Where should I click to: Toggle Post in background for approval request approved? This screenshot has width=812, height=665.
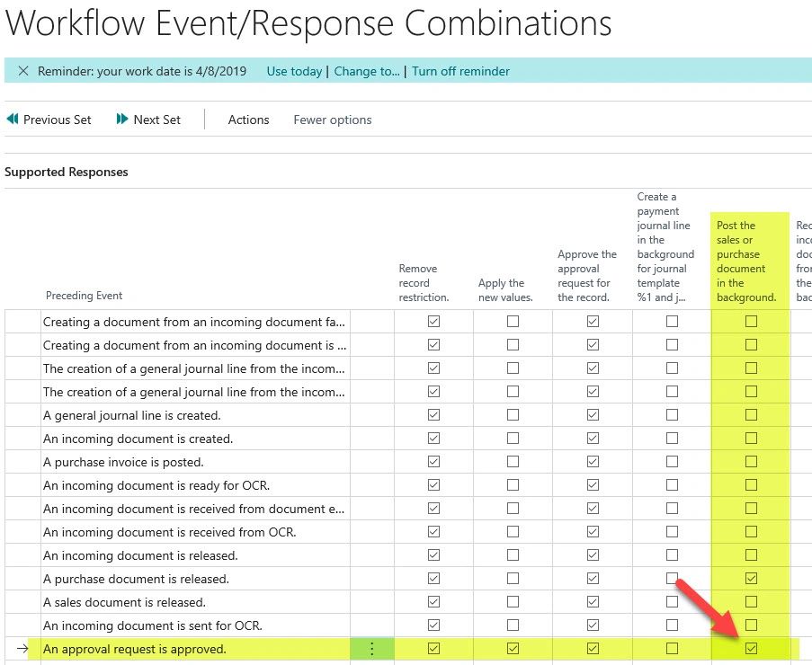[751, 649]
